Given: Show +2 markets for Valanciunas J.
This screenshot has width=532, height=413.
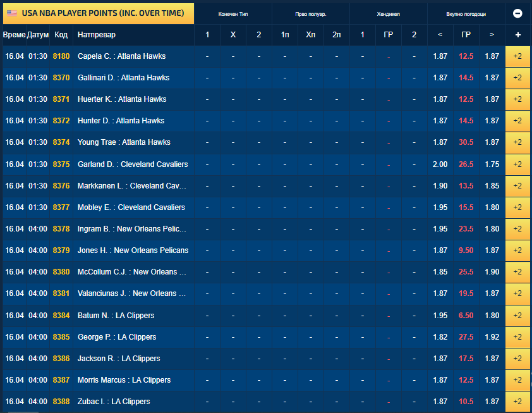Looking at the screenshot, I should click(517, 293).
